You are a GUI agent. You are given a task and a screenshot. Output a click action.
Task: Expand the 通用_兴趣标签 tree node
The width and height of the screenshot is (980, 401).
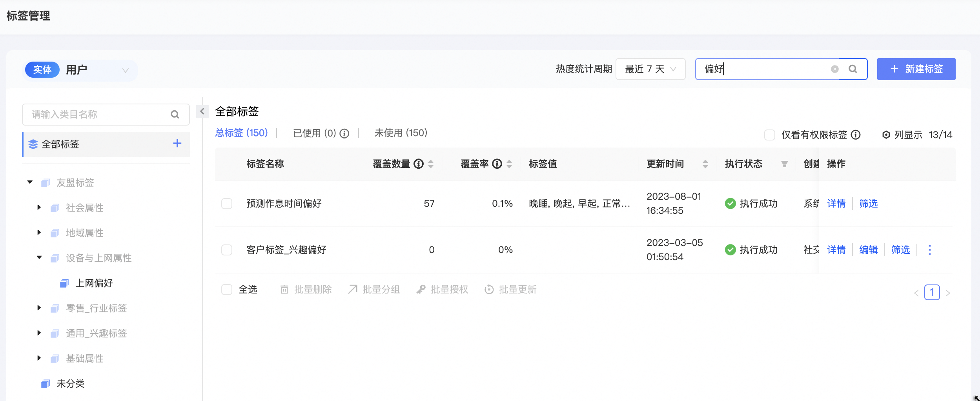[39, 333]
